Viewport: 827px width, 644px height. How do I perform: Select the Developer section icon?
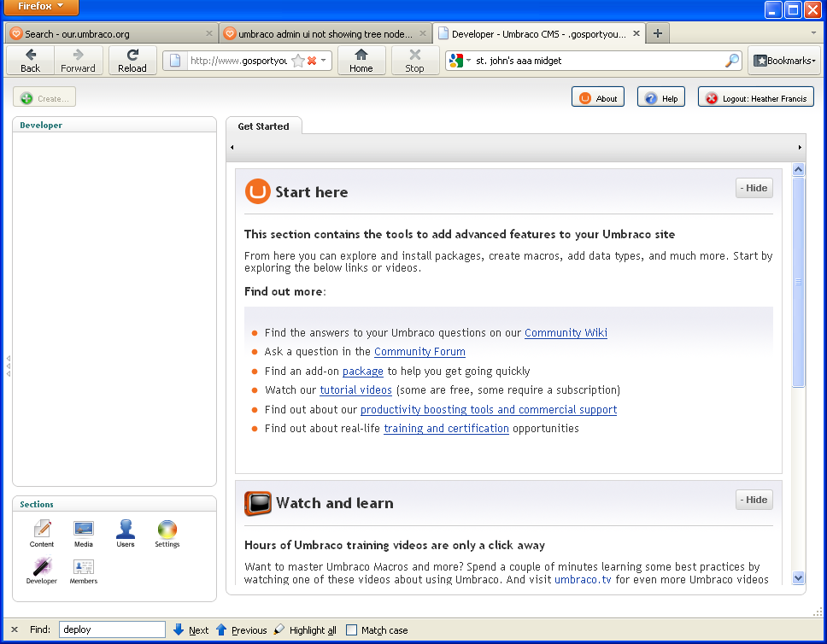coord(42,567)
